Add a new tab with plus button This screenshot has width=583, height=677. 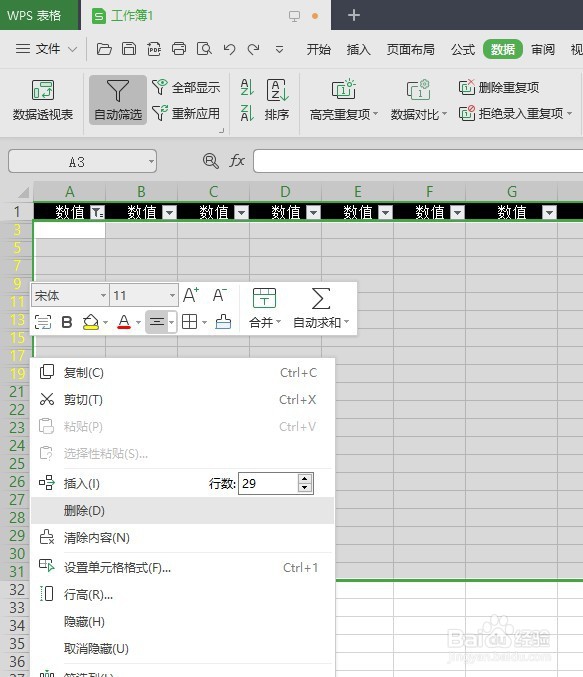pos(354,16)
